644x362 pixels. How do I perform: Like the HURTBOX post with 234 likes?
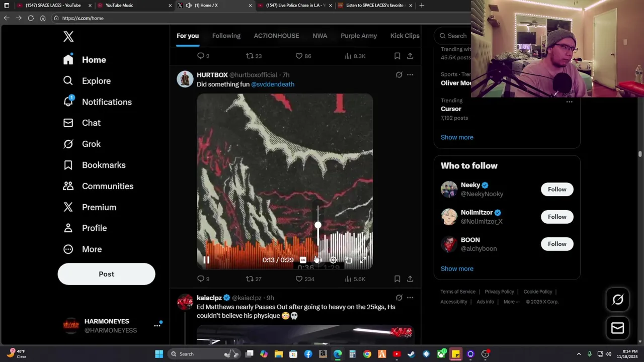point(304,279)
